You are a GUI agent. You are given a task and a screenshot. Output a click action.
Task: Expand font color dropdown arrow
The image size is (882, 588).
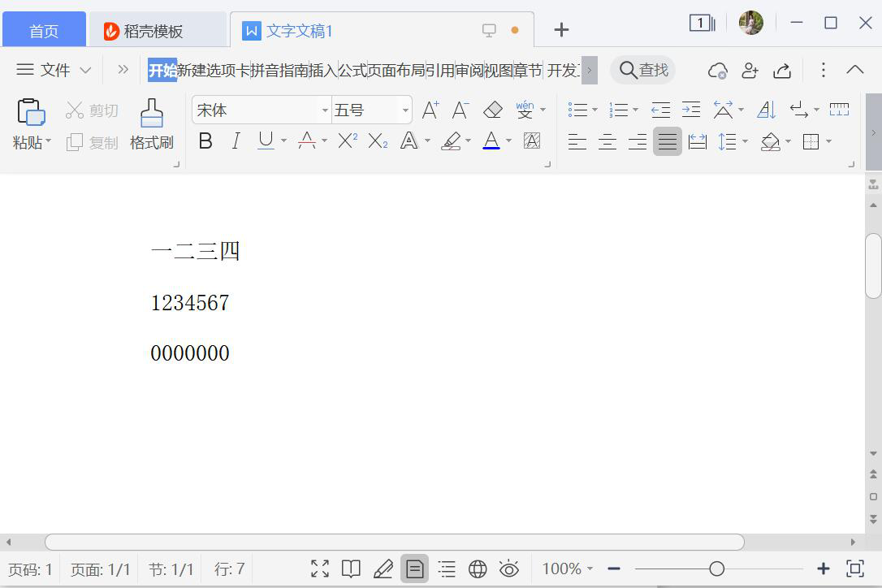point(509,141)
